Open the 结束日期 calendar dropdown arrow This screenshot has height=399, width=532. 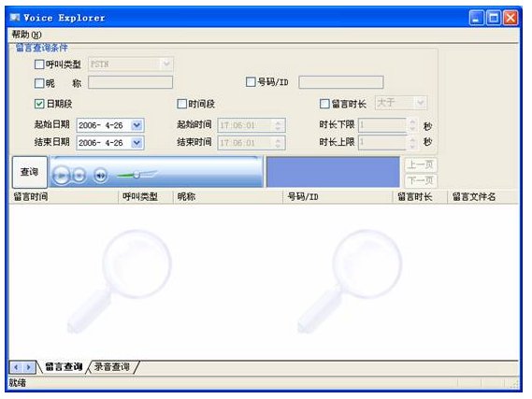pos(137,143)
